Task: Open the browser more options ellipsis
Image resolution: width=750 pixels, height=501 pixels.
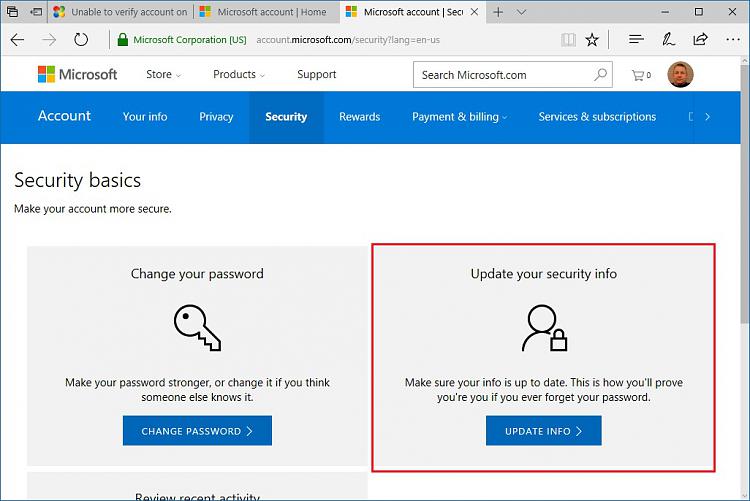Action: [x=733, y=40]
